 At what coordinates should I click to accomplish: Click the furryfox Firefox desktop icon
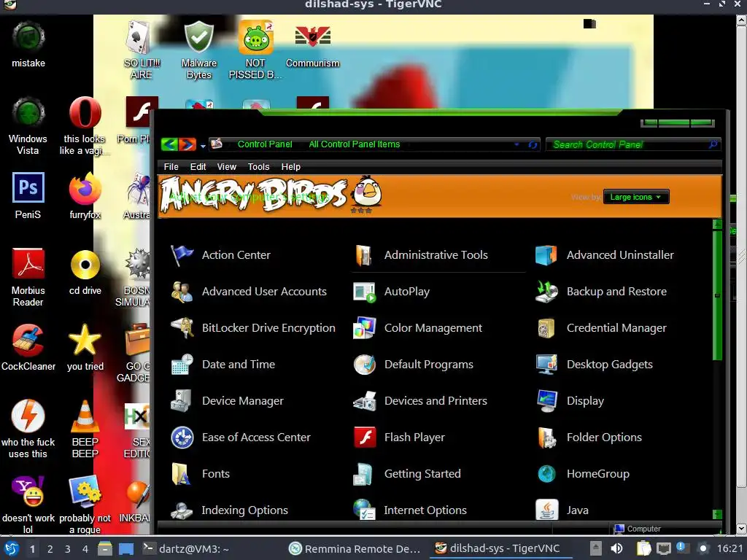tap(85, 195)
